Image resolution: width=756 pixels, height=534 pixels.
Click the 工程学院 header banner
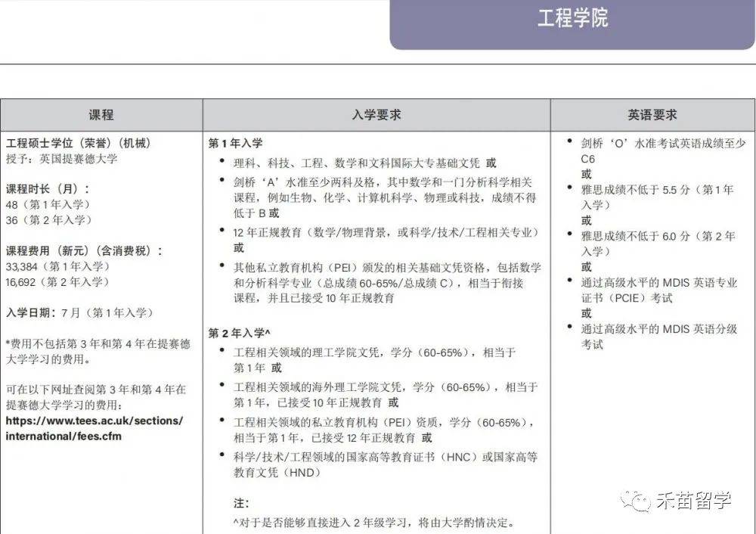tap(572, 19)
